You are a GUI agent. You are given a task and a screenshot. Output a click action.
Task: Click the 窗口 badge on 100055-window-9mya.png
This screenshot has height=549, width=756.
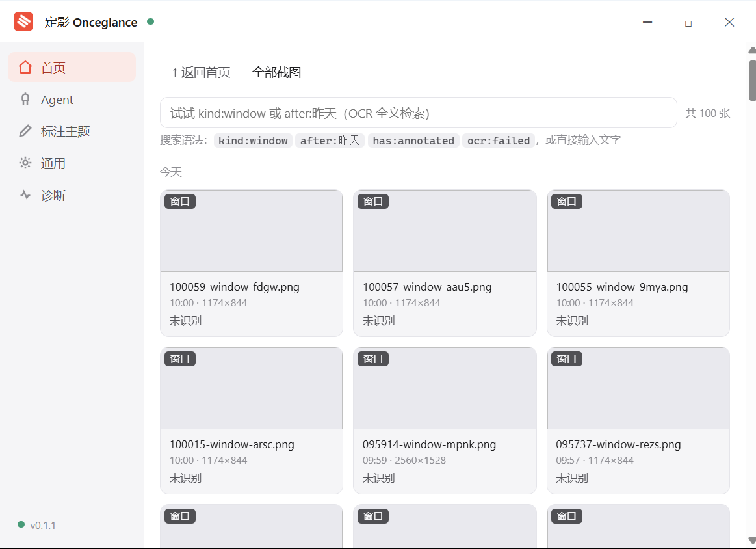(x=567, y=201)
